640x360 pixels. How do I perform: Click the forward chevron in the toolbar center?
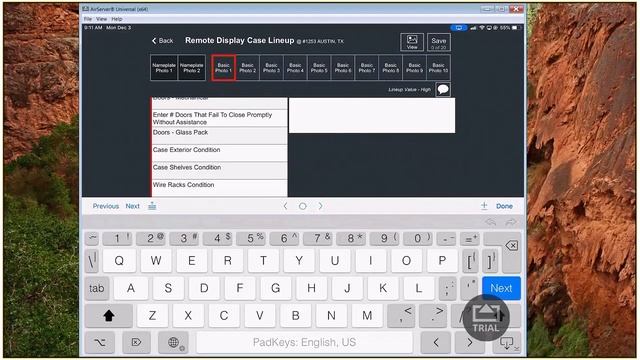click(320, 206)
